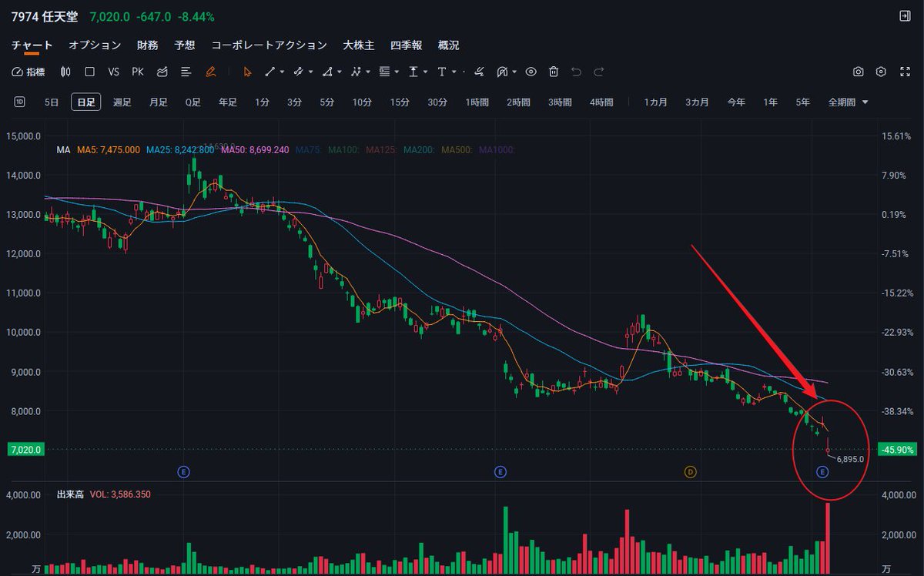This screenshot has width=924, height=576.
Task: Open the text tool dropdown arrow
Action: coord(454,72)
